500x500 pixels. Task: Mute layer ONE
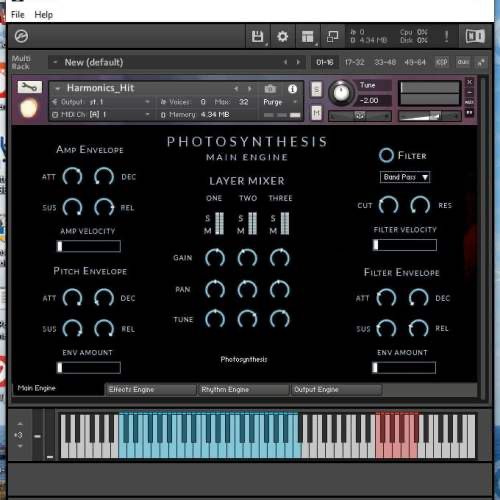click(207, 231)
